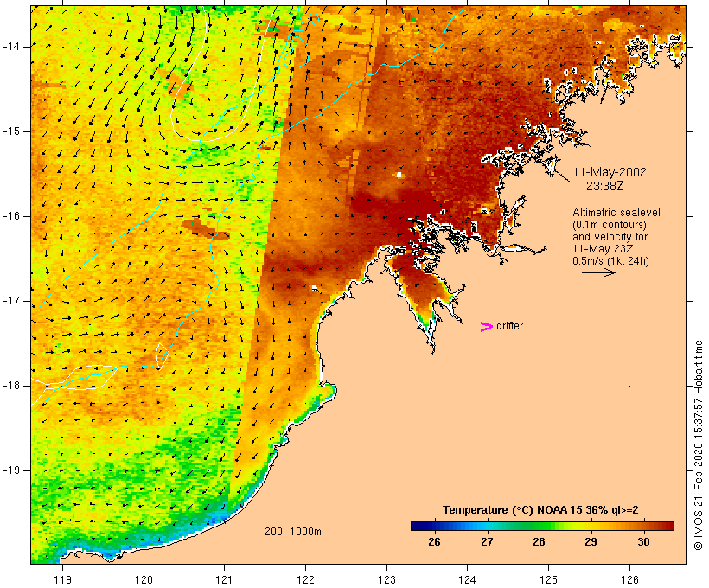Screen dimensions: 709x588
Task: Click the colorbar label '30'
Action: tap(643, 542)
